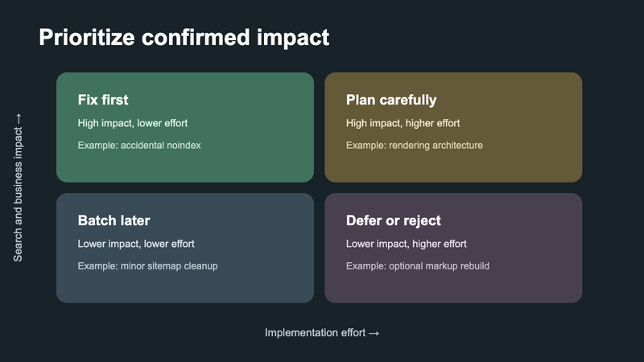Viewport: 644px width, 362px height.
Task: Select the slate 'Batch later' quadrant card
Action: click(x=185, y=248)
